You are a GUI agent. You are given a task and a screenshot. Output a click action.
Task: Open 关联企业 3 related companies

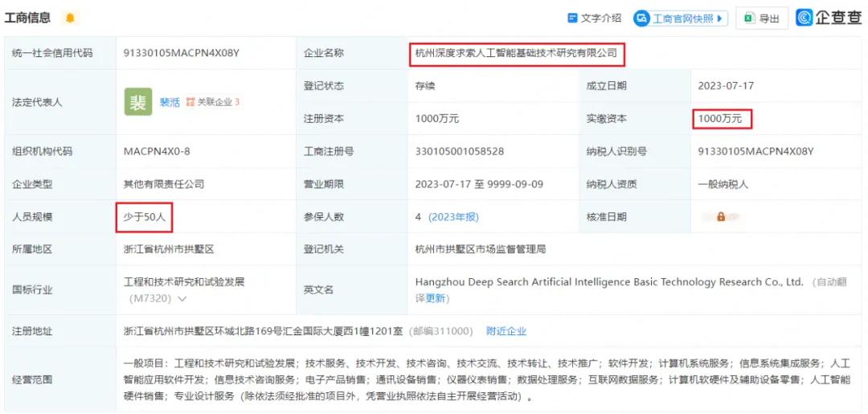pos(213,102)
